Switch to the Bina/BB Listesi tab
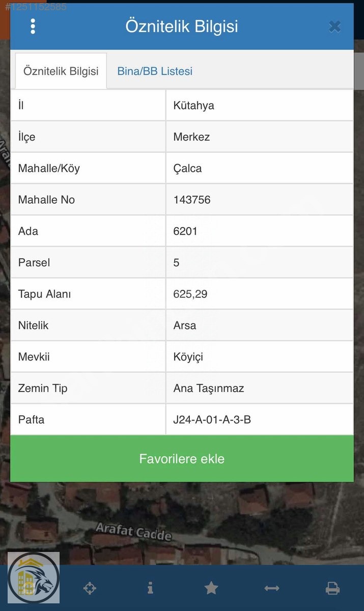 pyautogui.click(x=155, y=71)
